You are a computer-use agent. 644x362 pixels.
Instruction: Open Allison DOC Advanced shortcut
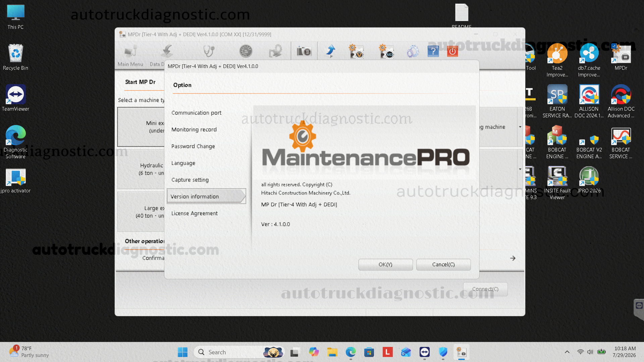point(621,102)
